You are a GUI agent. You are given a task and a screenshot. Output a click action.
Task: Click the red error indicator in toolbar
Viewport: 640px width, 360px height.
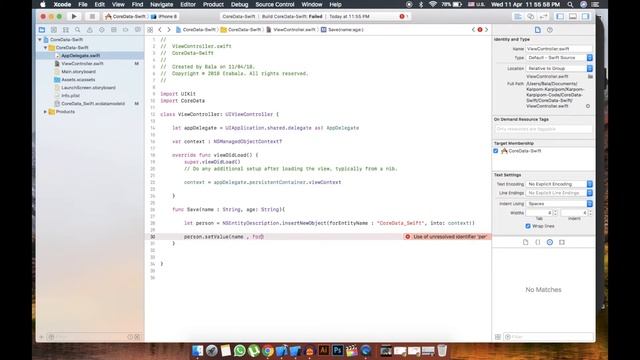click(x=403, y=16)
